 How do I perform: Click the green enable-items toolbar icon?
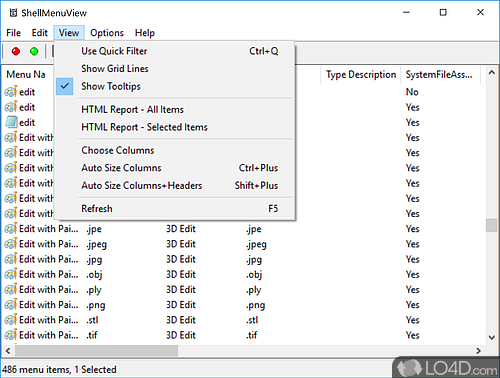pyautogui.click(x=34, y=51)
